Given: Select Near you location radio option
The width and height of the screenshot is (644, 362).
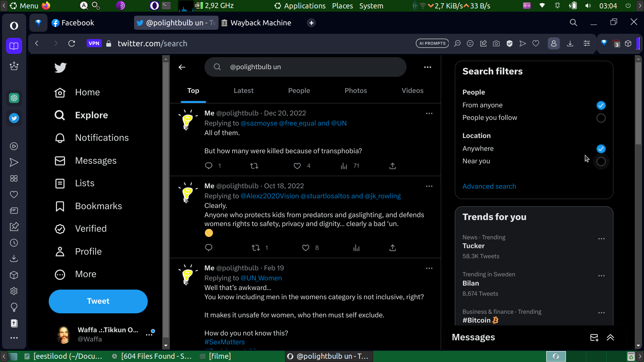Looking at the screenshot, I should coord(601,161).
